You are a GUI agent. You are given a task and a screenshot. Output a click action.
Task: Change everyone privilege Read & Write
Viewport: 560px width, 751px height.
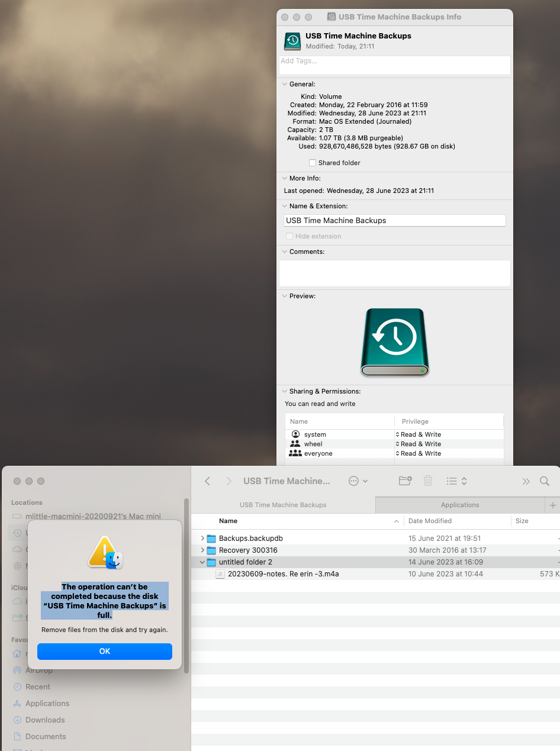coord(419,453)
